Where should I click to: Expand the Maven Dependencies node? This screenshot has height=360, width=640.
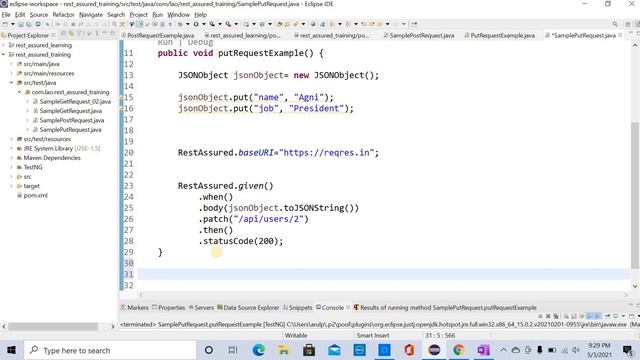coord(11,158)
